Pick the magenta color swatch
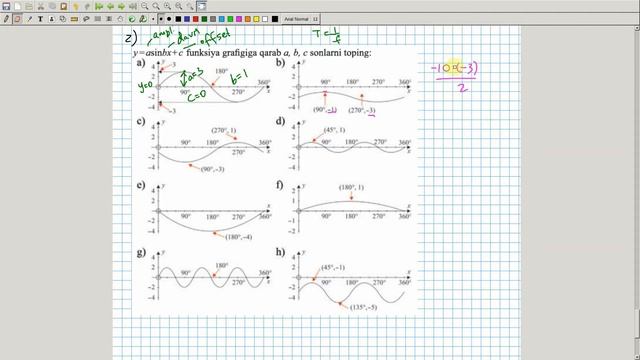The image size is (640, 360). tap(239, 19)
